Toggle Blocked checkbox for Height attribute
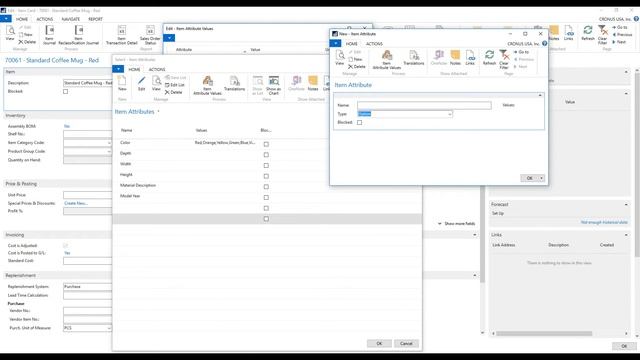640x360 pixels. 266,176
